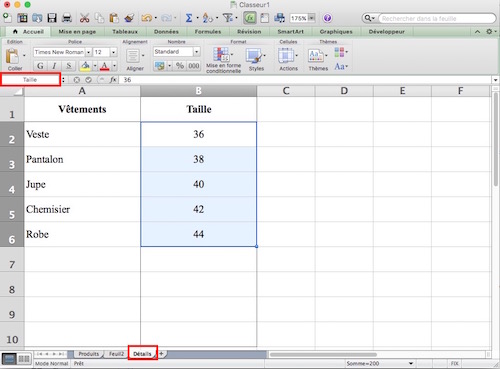Add a new sheet with plus
The height and width of the screenshot is (369, 500).
[161, 354]
